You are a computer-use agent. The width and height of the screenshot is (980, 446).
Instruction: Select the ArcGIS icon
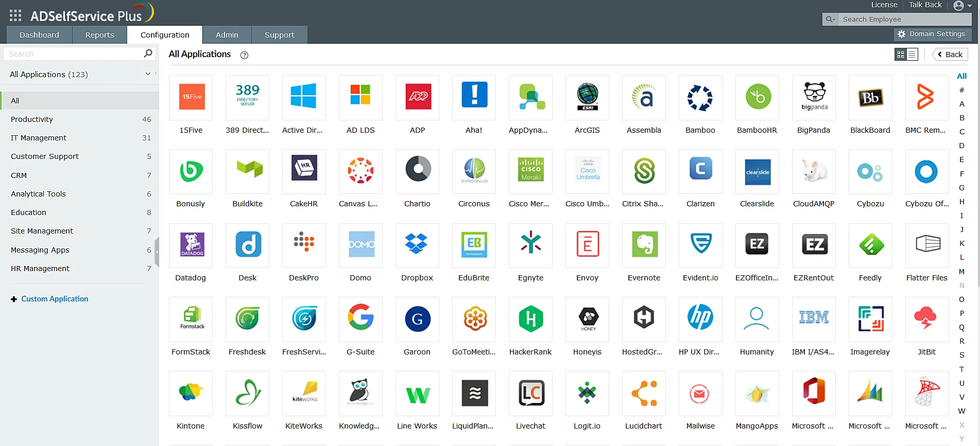[587, 97]
